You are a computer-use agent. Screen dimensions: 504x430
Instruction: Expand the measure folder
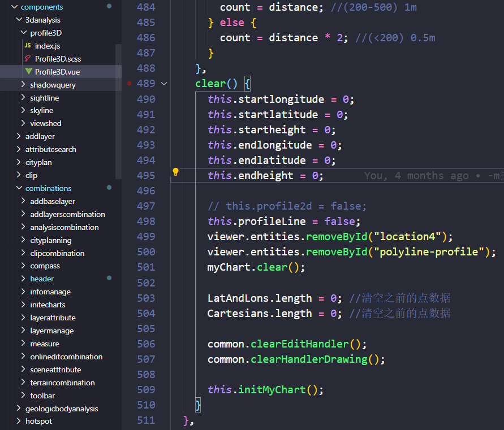(x=23, y=344)
